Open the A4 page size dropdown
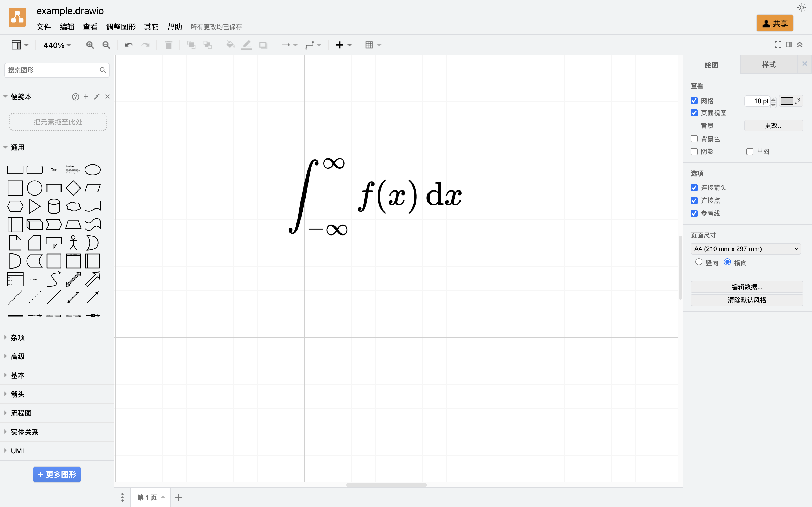Screen dimensions: 812x507 point(746,249)
